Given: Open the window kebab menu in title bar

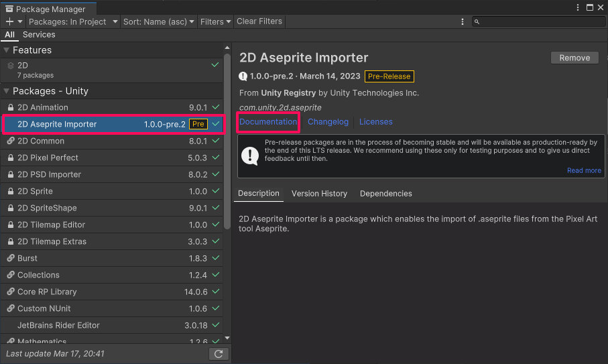Looking at the screenshot, I should [x=577, y=7].
